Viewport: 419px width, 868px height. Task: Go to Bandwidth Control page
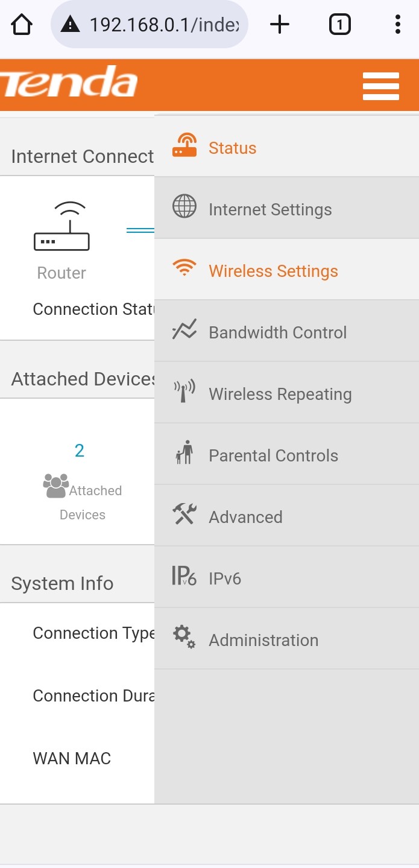coord(277,332)
